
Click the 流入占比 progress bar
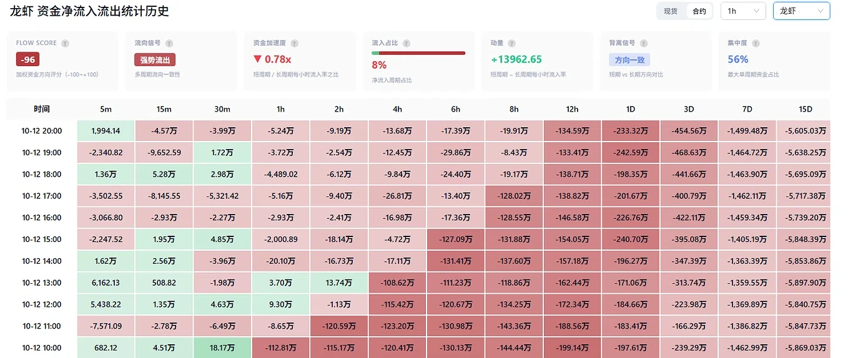418,53
